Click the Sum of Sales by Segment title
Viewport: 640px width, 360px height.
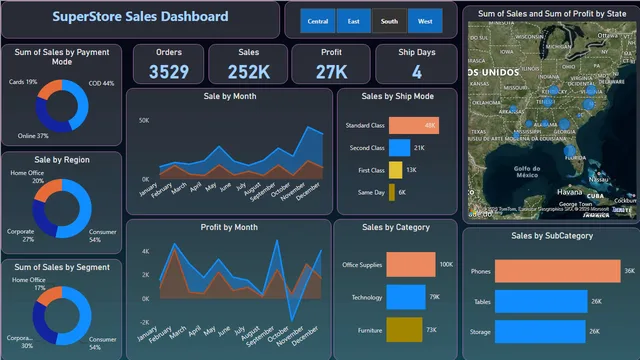(x=62, y=267)
